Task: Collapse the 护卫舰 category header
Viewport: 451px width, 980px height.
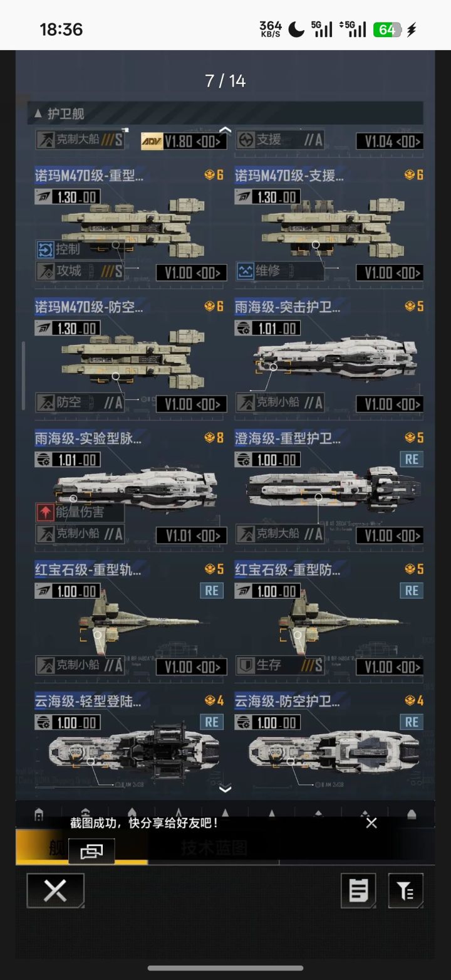Action: pyautogui.click(x=225, y=113)
